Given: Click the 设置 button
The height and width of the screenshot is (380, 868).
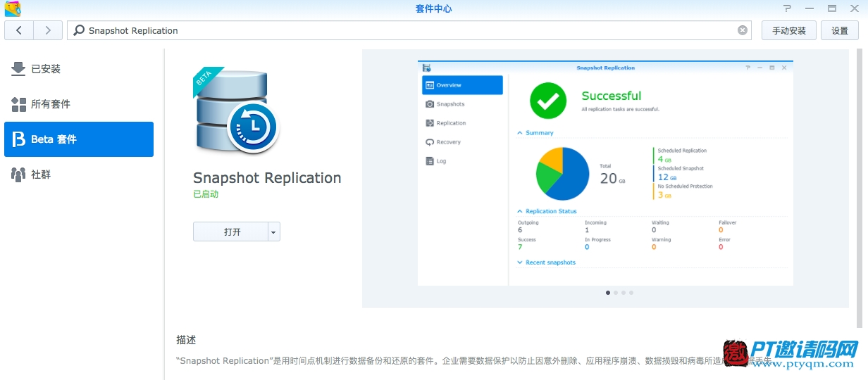Looking at the screenshot, I should click(840, 30).
